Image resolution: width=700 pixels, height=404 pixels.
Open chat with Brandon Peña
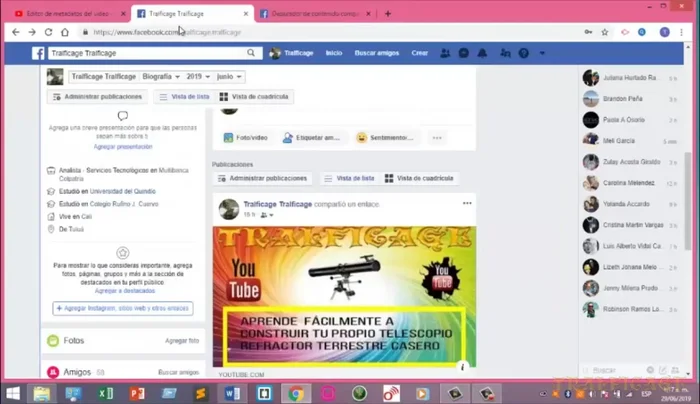[x=629, y=99]
